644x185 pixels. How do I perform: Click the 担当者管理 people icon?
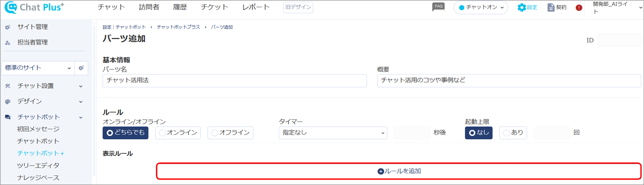click(x=8, y=43)
